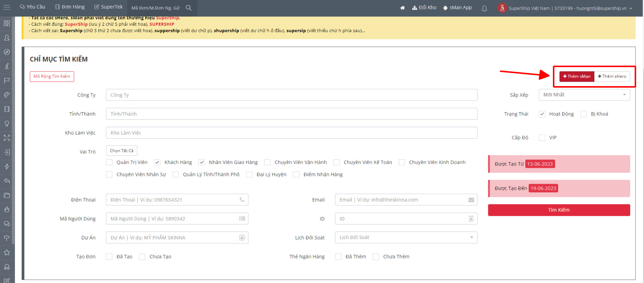
Task: Click the flag sidebar icon
Action: (x=7, y=81)
